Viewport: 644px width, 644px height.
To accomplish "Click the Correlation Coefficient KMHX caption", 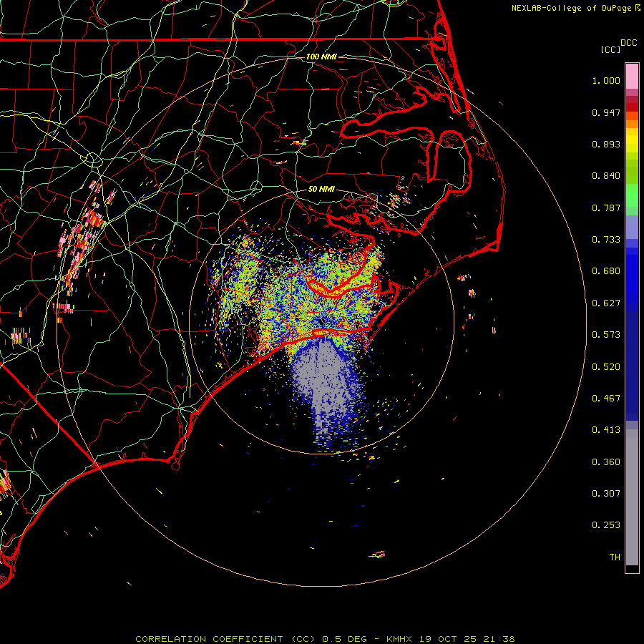I will click(x=325, y=639).
